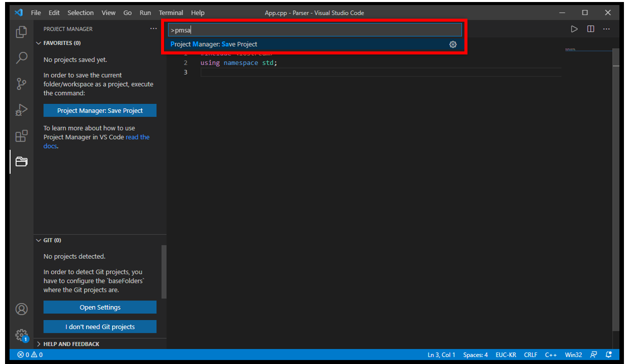The image size is (630, 364).
Task: Open the Go menu
Action: click(x=128, y=13)
